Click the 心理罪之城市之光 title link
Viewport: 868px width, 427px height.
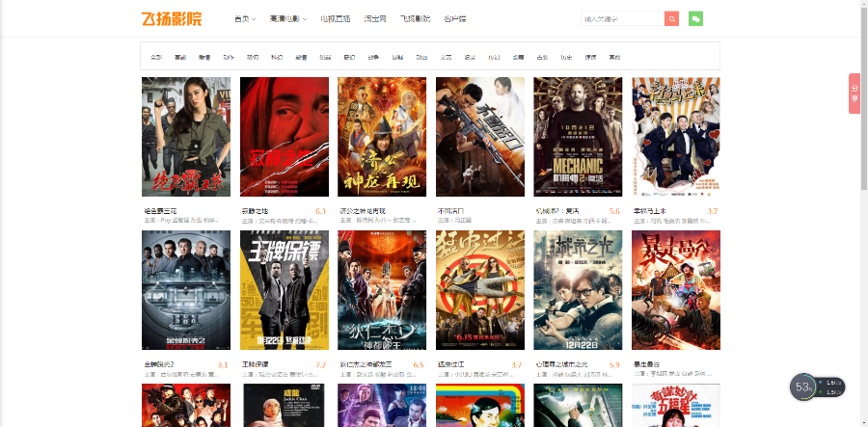(x=562, y=364)
